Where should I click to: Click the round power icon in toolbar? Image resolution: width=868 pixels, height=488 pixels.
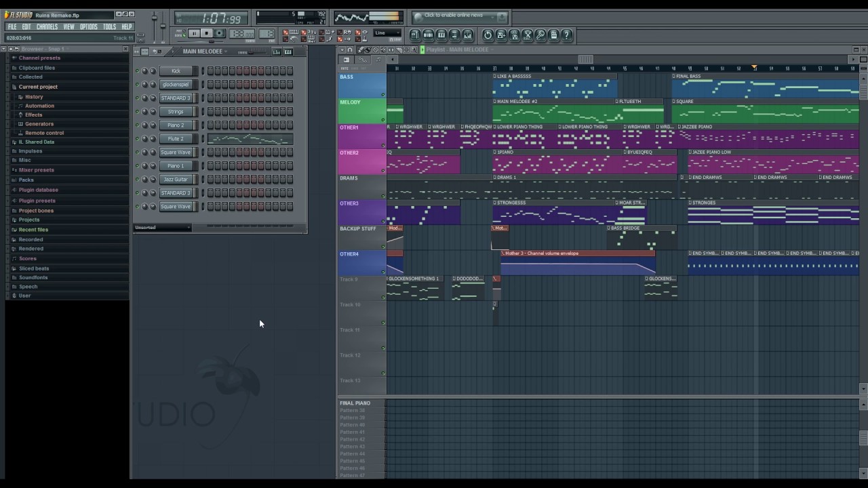(488, 35)
